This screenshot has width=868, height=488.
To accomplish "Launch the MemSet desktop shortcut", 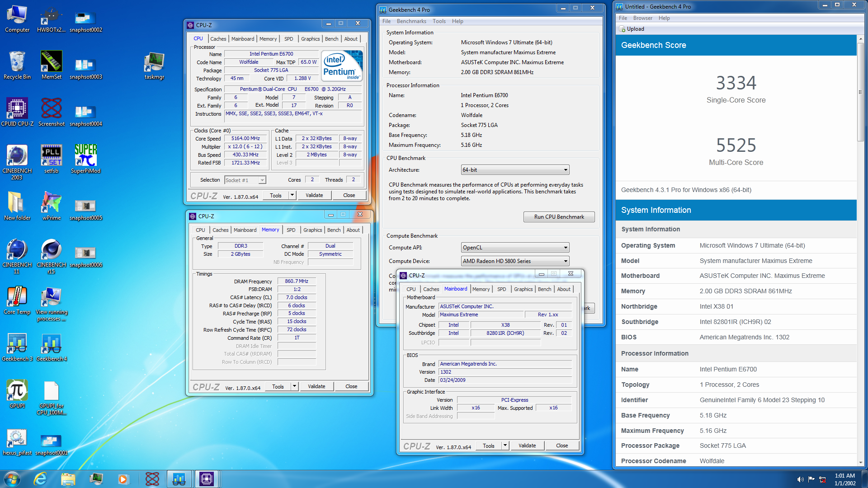I will (x=51, y=66).
